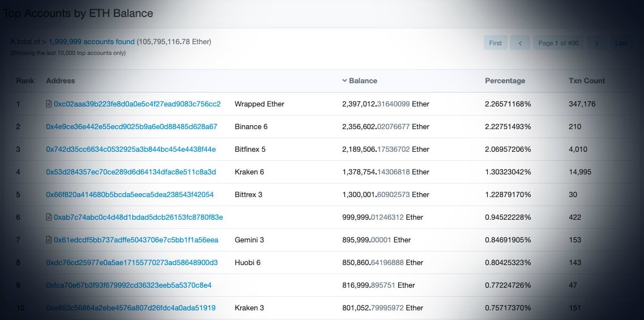The width and height of the screenshot is (644, 320).
Task: Click percentage 0.75717370%
Action: pos(508,308)
